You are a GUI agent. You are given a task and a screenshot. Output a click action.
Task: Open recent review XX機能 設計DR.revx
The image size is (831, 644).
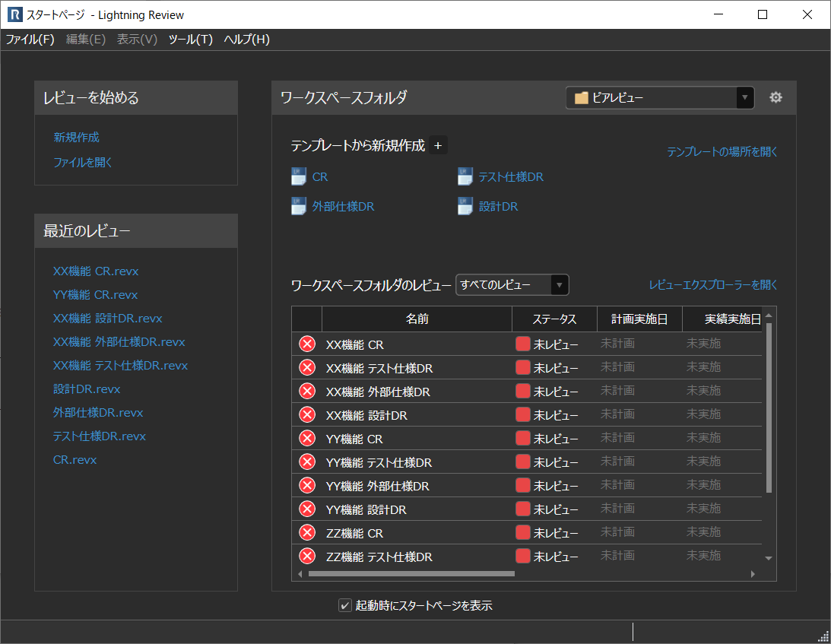[108, 318]
